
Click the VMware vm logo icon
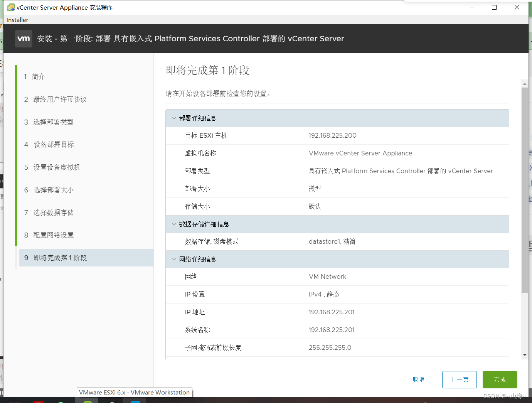24,39
